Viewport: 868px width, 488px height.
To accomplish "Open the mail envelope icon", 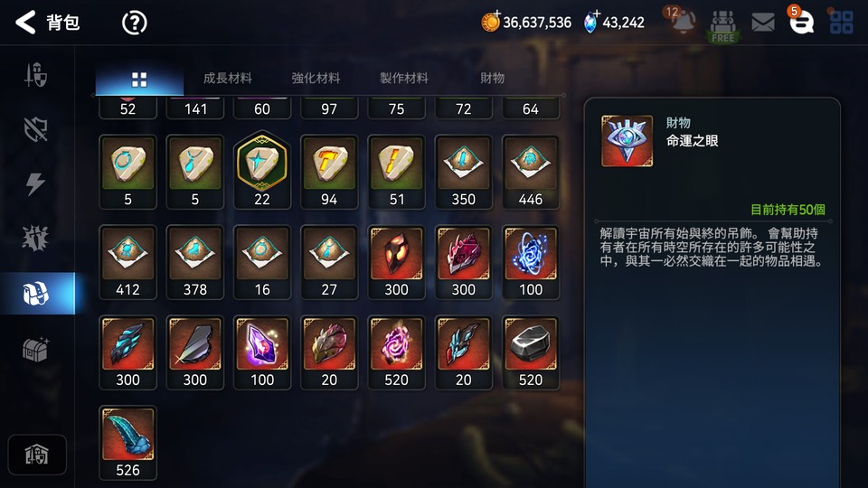I will coord(763,23).
